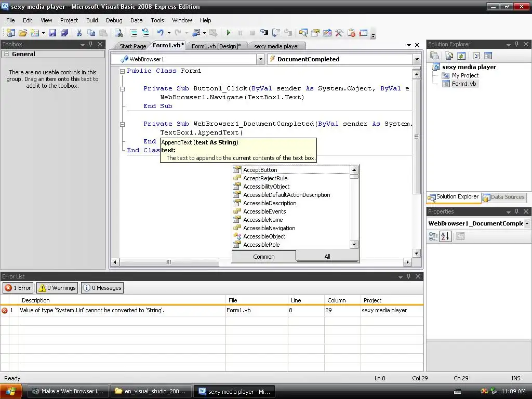Collapse the Public Class Form1 region

coord(122,71)
